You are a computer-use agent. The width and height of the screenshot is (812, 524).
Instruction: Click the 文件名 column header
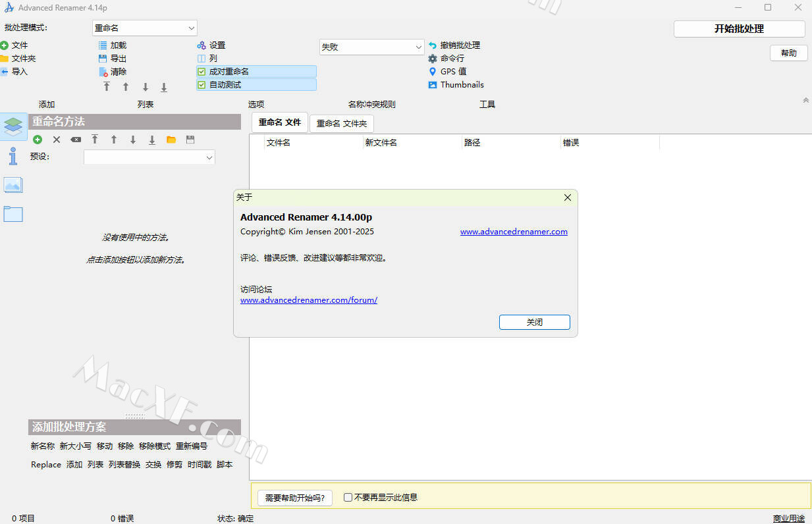(x=313, y=143)
